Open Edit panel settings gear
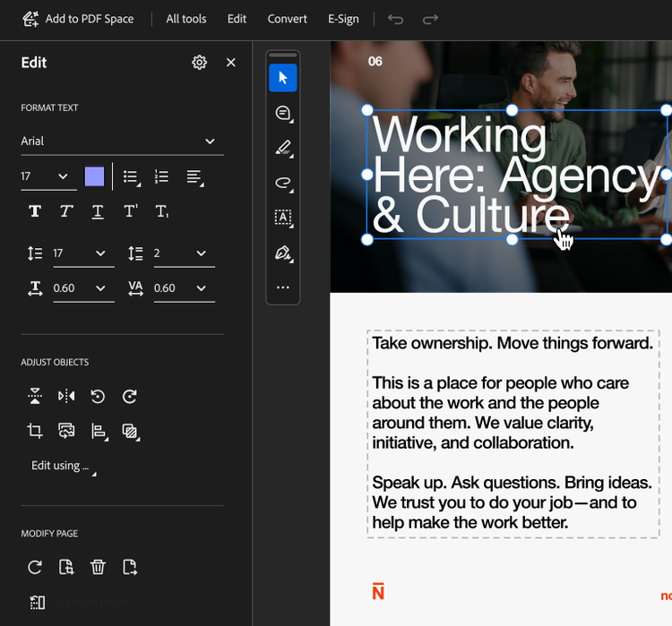Screen dimensions: 672x626 [x=199, y=63]
